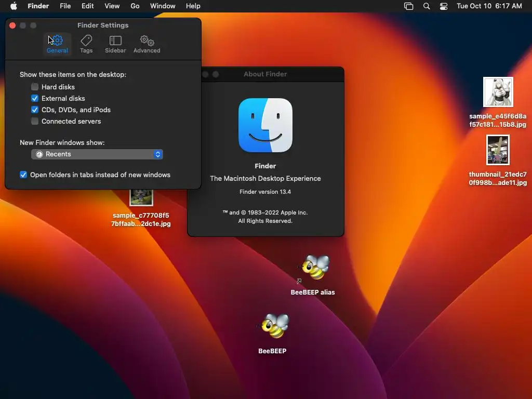This screenshot has width=532, height=399.
Task: Click the sample_e45f6d8a file name label
Action: pos(498,121)
